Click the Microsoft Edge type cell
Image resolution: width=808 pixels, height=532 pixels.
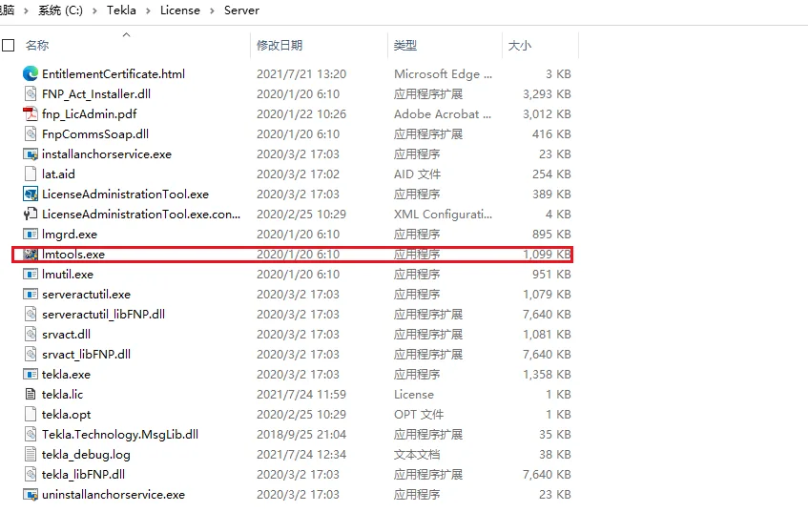click(444, 74)
